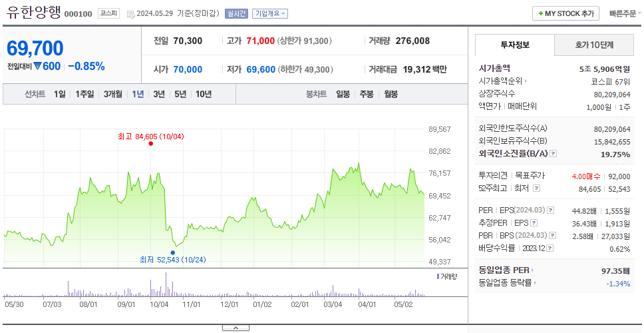Click 시가총액 value 5조 5,906억원
Viewport: 644px width, 333px height.
coord(605,69)
